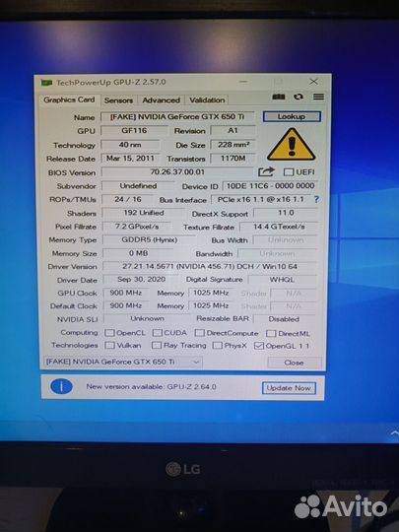Switch to the Sensors tab
This screenshot has width=399, height=532.
[x=118, y=100]
